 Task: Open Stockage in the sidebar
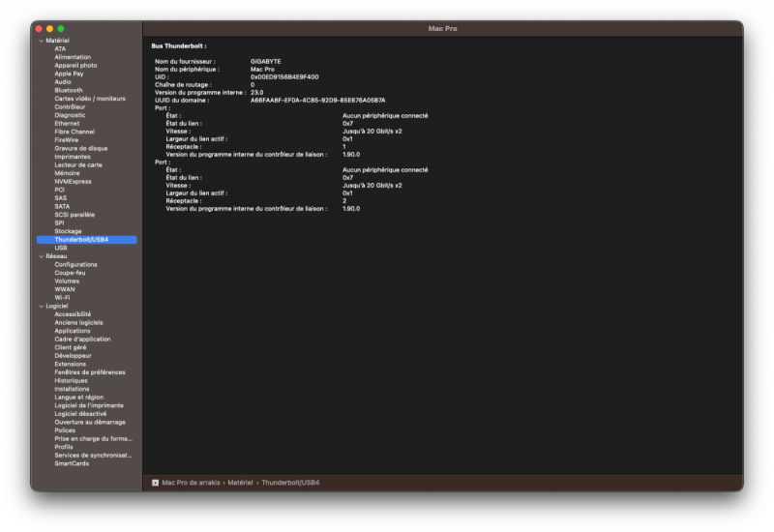tap(68, 231)
